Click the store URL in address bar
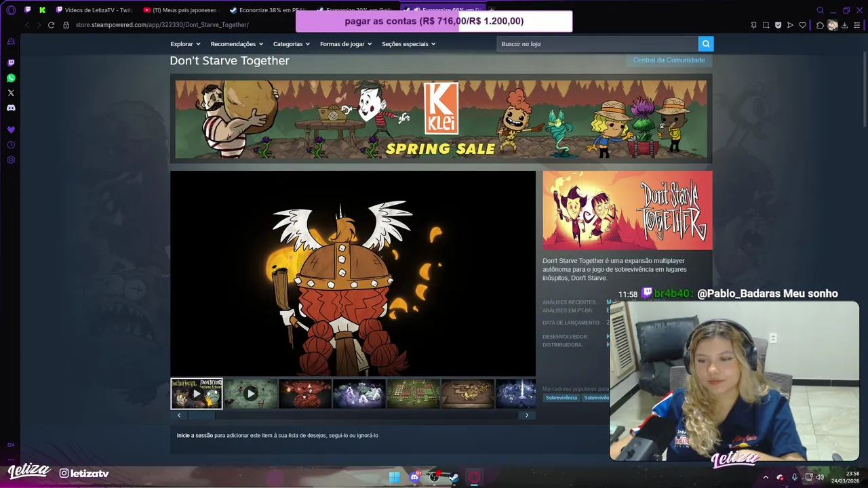This screenshot has width=868, height=488. coord(162,25)
